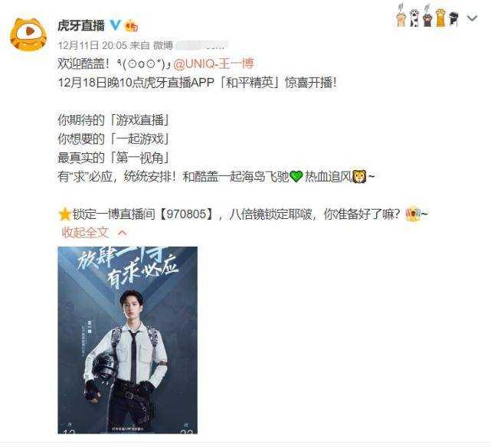Screen dimensions: 491x448
Task: Open the 12月11日 20:05 timestamp link
Action: click(93, 45)
